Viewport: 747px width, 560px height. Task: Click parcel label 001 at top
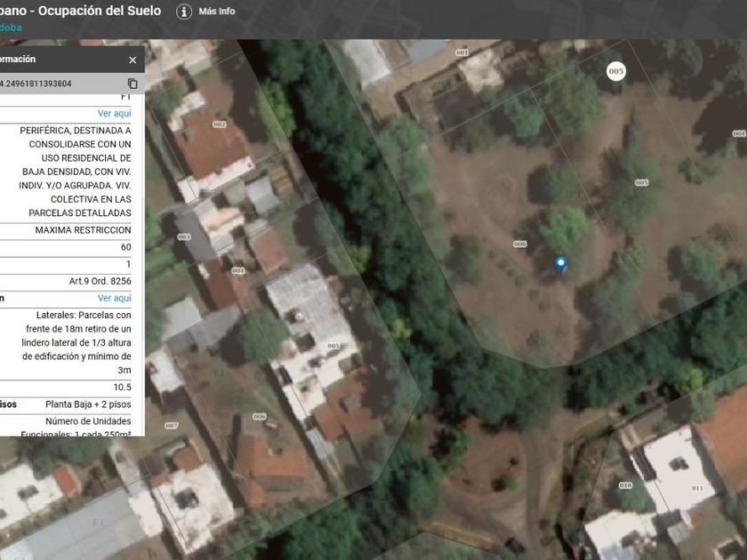tap(462, 52)
